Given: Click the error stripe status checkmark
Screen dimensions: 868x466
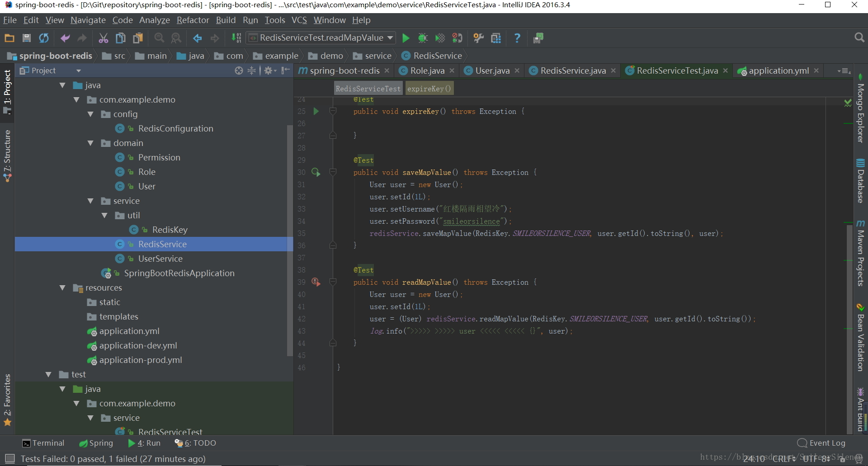Looking at the screenshot, I should pos(848,103).
